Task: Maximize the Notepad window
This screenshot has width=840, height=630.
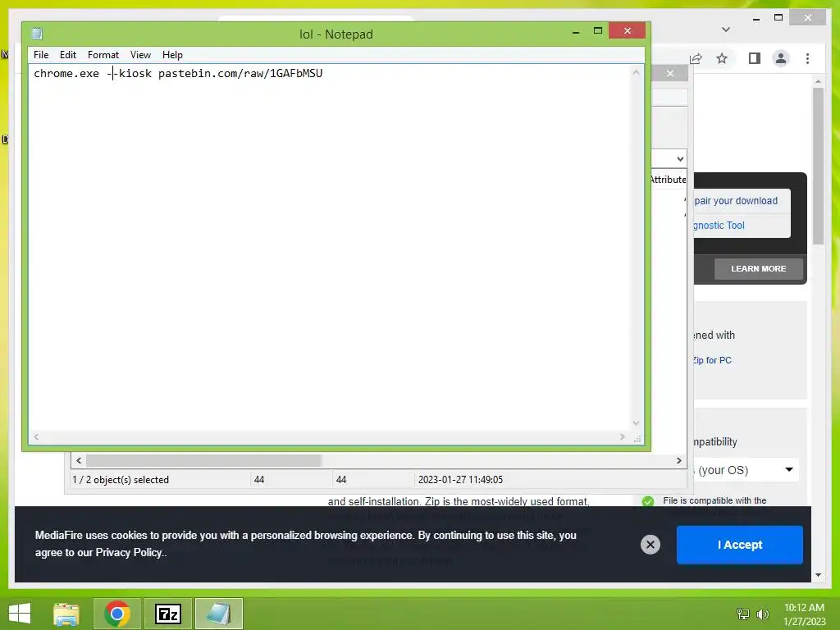Action: (x=598, y=31)
